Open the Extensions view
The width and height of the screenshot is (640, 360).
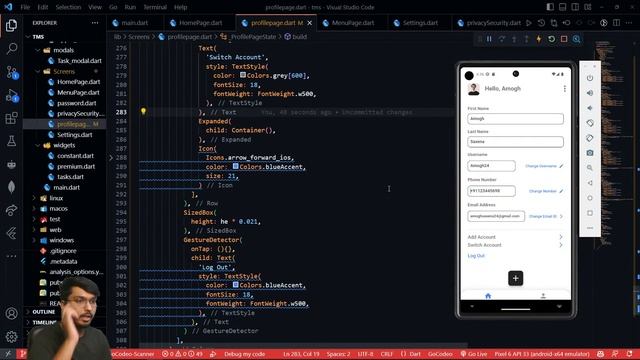pos(11,118)
